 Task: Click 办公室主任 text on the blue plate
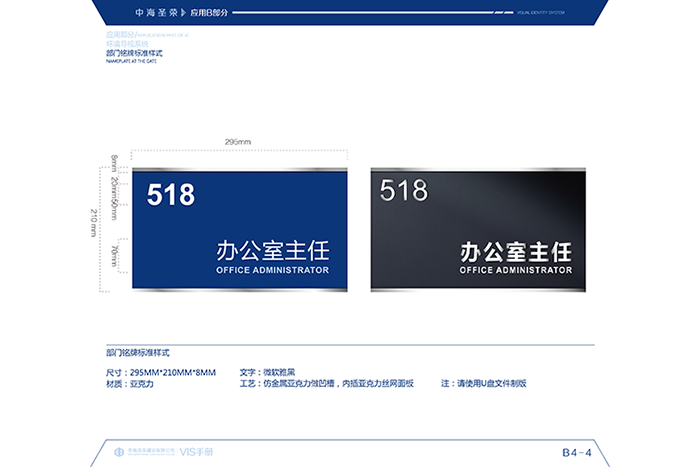pyautogui.click(x=272, y=250)
